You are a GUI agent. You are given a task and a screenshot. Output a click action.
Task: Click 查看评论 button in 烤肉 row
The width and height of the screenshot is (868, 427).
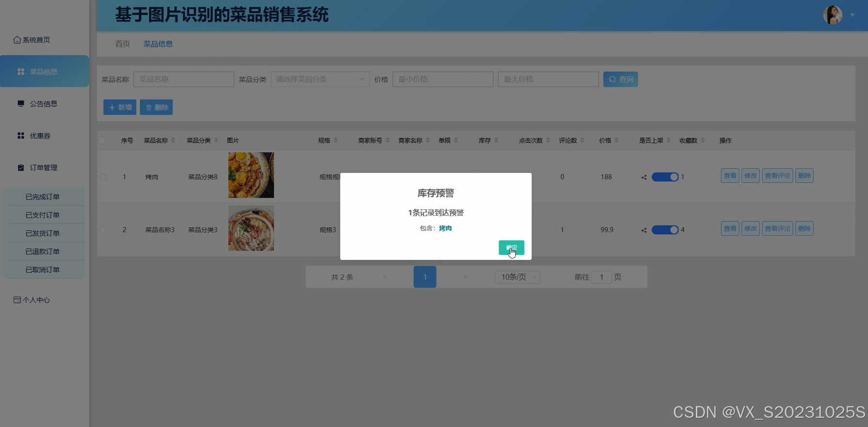click(777, 175)
